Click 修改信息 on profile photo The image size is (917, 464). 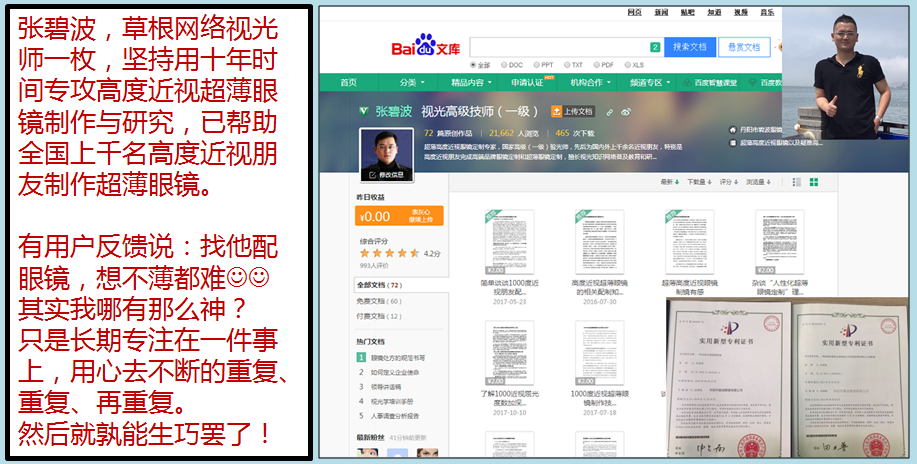click(x=386, y=175)
